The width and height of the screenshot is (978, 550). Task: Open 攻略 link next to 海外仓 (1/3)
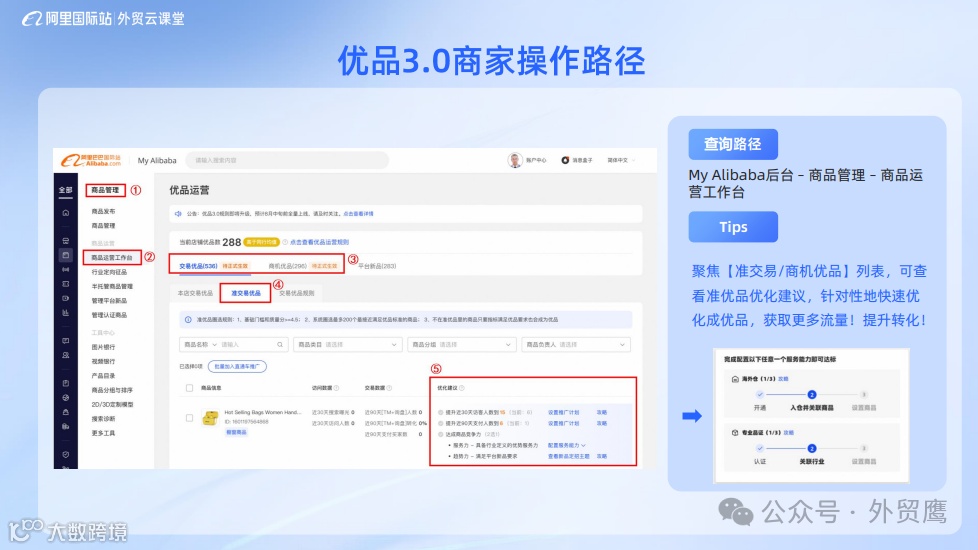click(783, 379)
